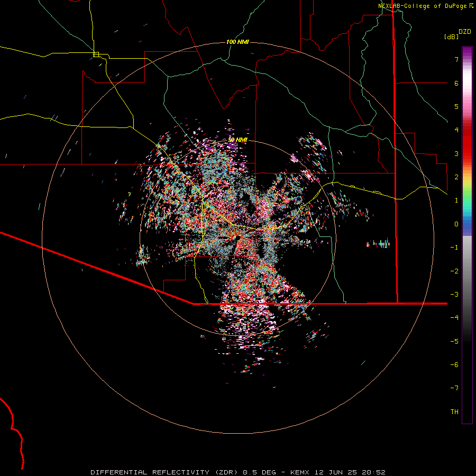Click the -6 value on color scale
Screen dimensions: 476x476
454,364
